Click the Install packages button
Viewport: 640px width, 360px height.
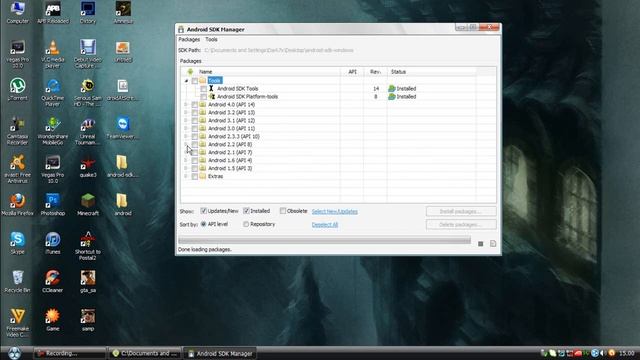click(461, 211)
